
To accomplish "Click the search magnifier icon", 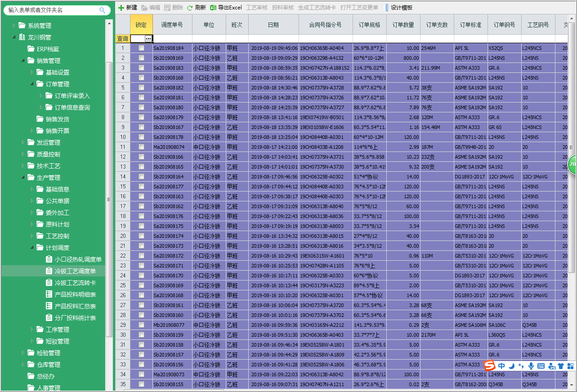I will pyautogui.click(x=103, y=10).
